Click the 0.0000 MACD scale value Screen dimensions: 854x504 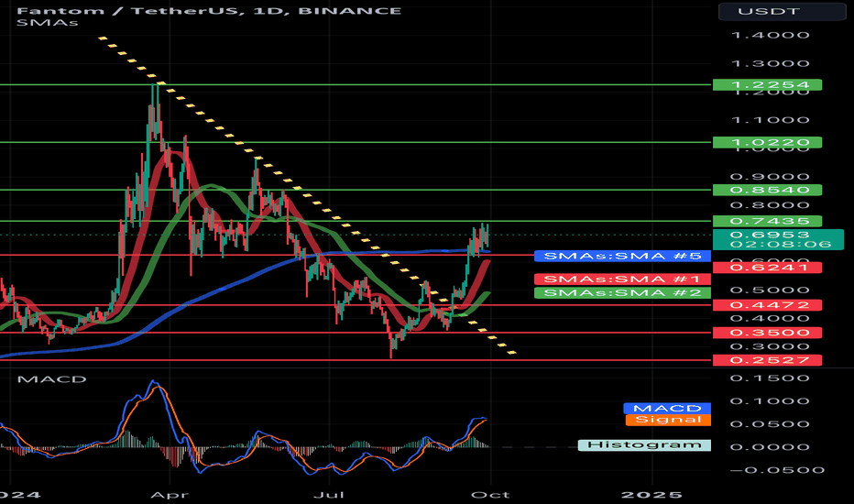click(x=770, y=447)
